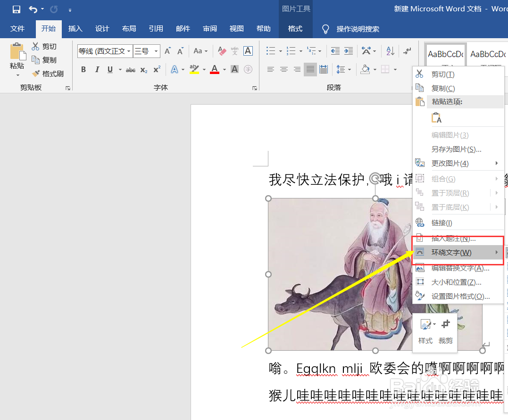Image resolution: width=508 pixels, height=420 pixels.
Task: Open borders button
Action: [x=385, y=69]
